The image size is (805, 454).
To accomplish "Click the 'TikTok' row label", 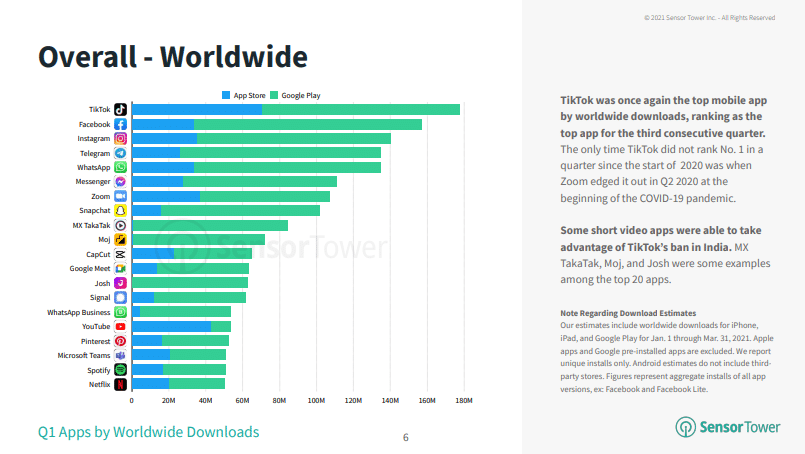I will tap(100, 109).
